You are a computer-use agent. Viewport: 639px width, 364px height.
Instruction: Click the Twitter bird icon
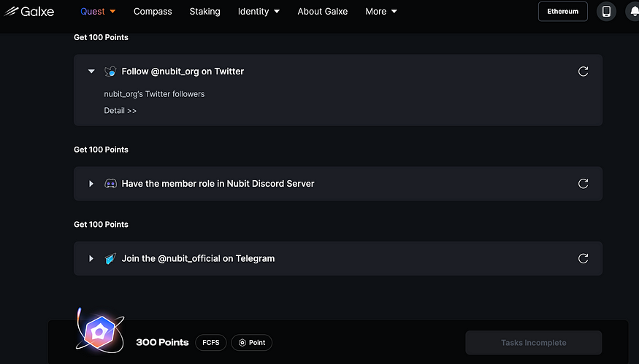[x=110, y=71]
